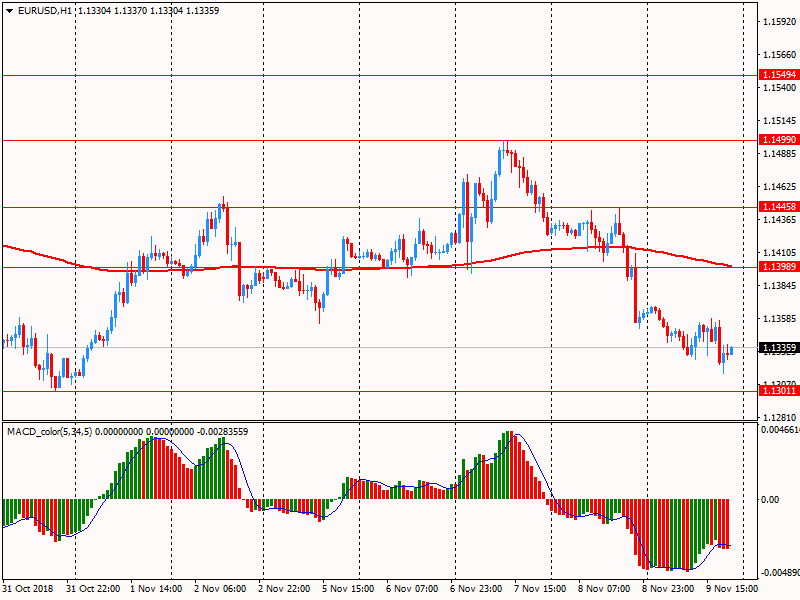Click the 1.12810 value on price scale

pos(778,417)
